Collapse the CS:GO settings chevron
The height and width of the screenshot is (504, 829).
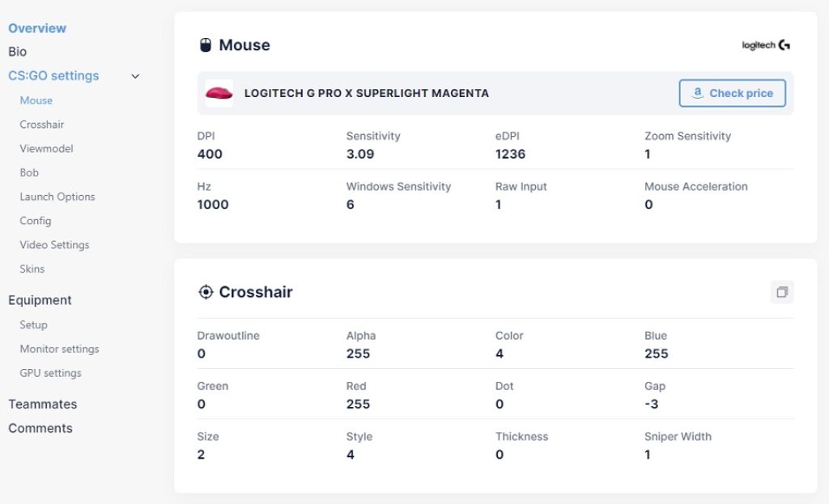tap(135, 76)
